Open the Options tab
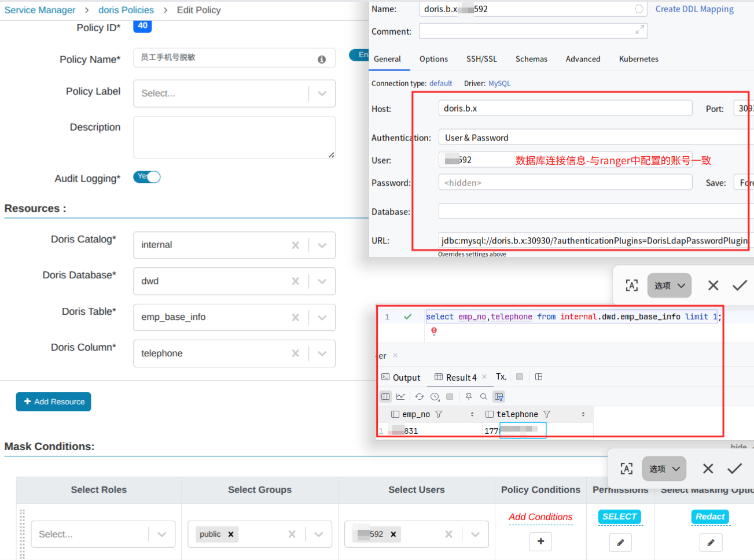The width and height of the screenshot is (754, 560). pos(433,59)
